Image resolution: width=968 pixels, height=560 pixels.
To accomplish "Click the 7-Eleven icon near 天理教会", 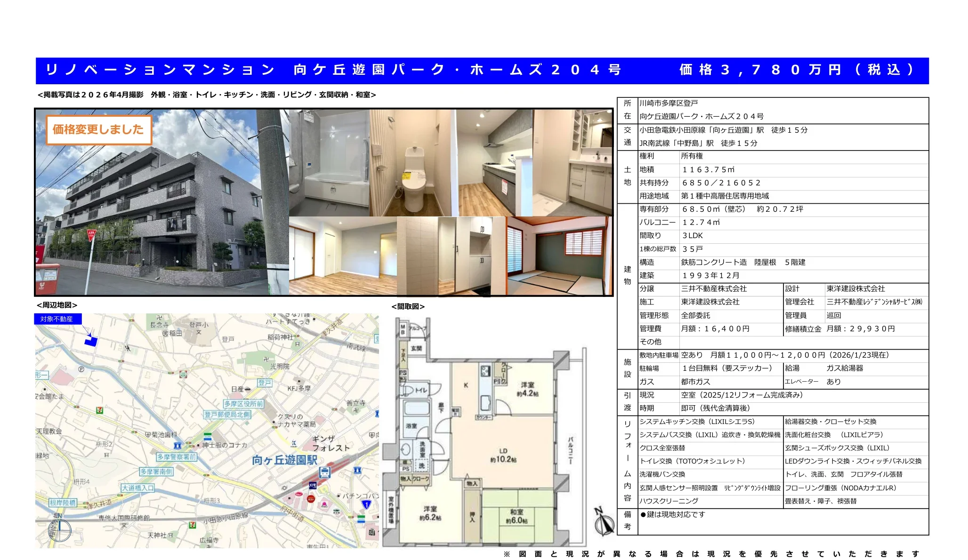I will pyautogui.click(x=100, y=410).
